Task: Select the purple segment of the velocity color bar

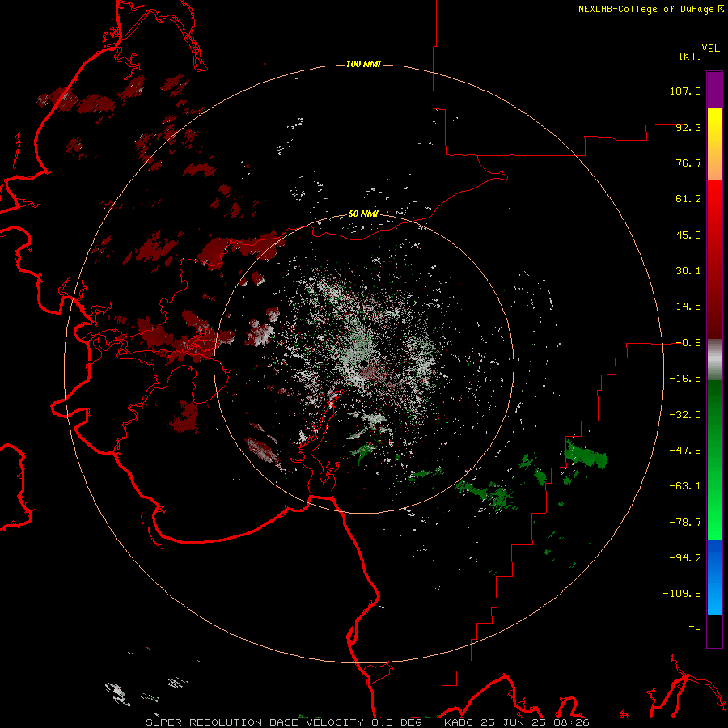Action: pos(714,90)
